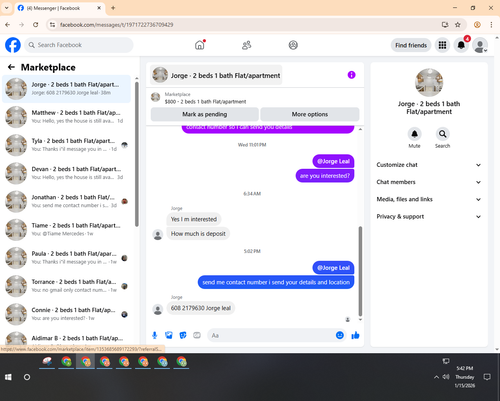This screenshot has height=401, width=500.
Task: Show hidden system tray icons chevron
Action: (436, 377)
